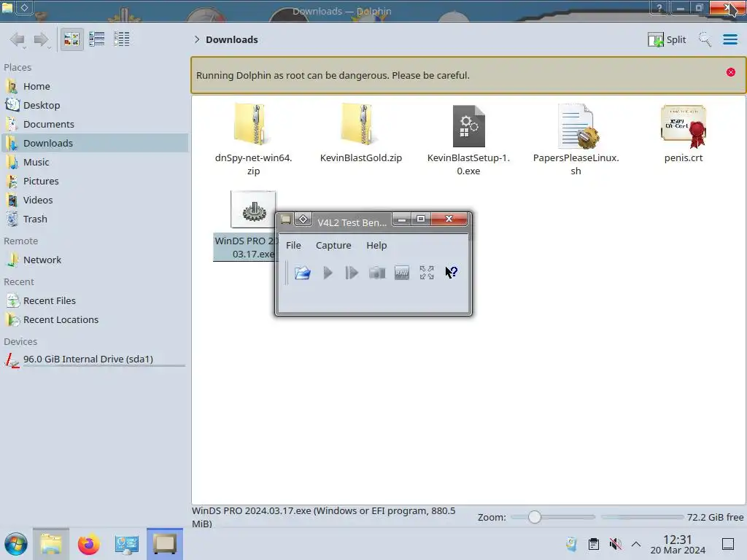Image resolution: width=747 pixels, height=560 pixels.
Task: Open Trash in Places panel
Action: (94, 219)
